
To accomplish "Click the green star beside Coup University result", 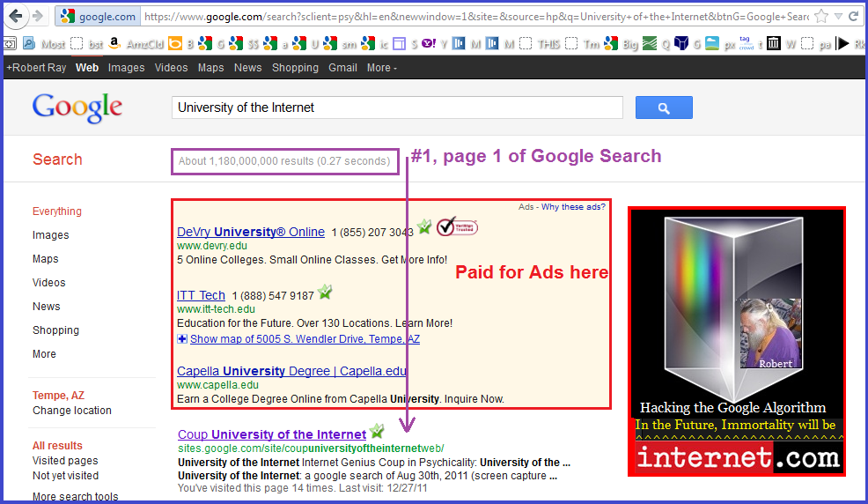I will click(377, 430).
